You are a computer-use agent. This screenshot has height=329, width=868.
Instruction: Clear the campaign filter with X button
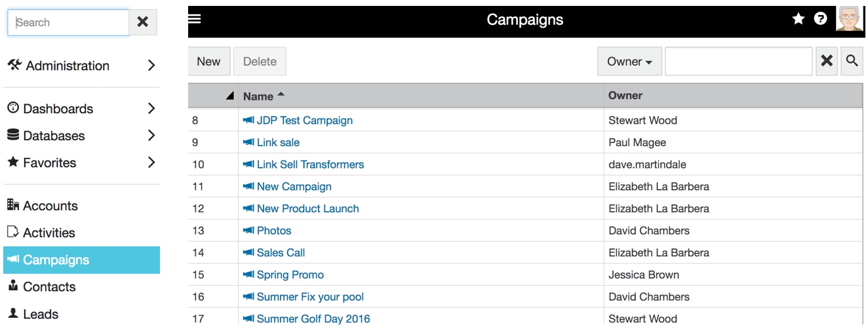coord(827,61)
